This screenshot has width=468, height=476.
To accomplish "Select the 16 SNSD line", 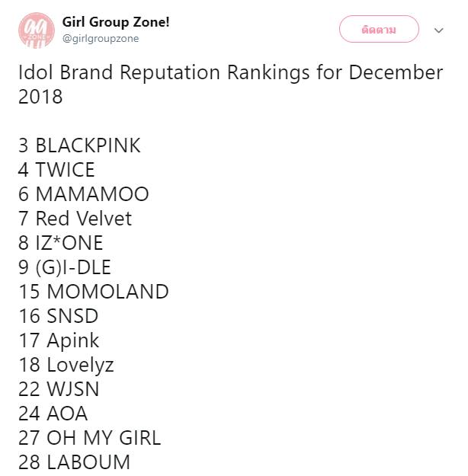I will [59, 316].
